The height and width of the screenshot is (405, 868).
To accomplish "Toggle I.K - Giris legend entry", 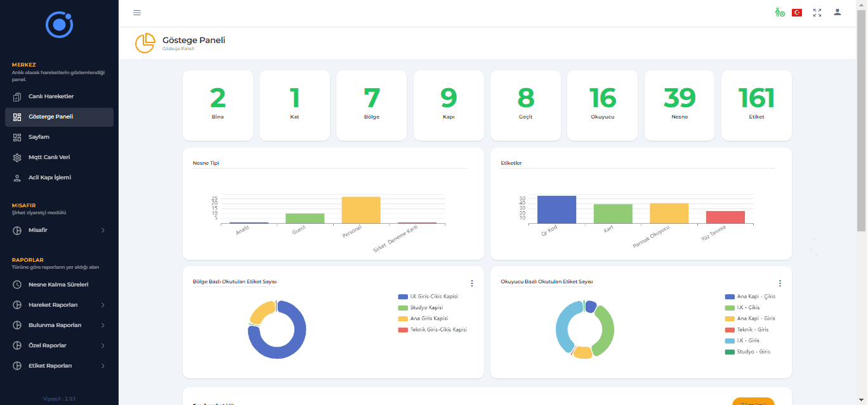I will [742, 341].
